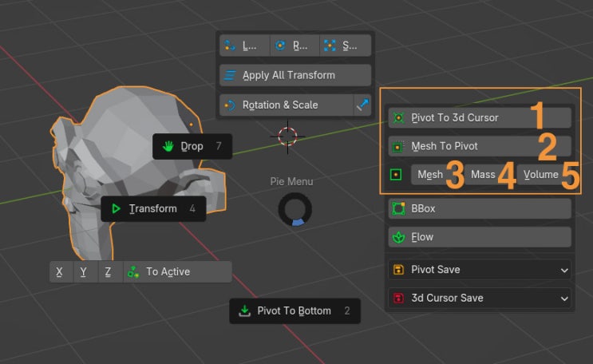Click the BBox pivot icon button

[x=398, y=208]
